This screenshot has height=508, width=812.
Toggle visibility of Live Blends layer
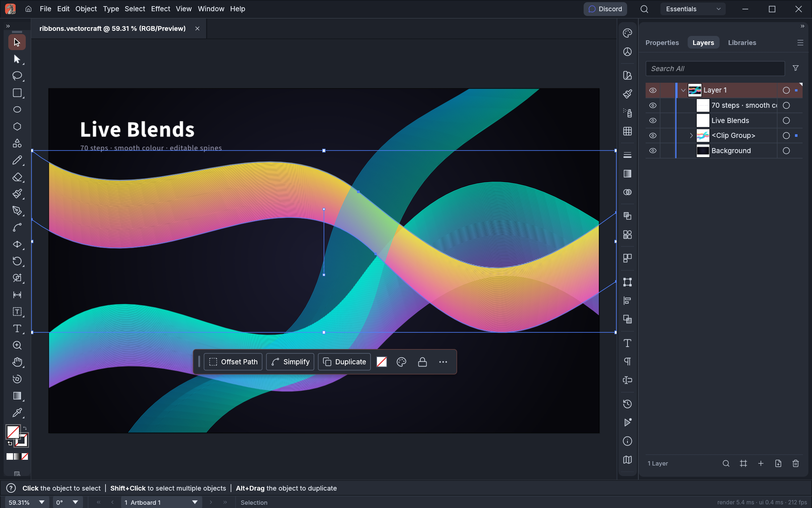point(652,120)
